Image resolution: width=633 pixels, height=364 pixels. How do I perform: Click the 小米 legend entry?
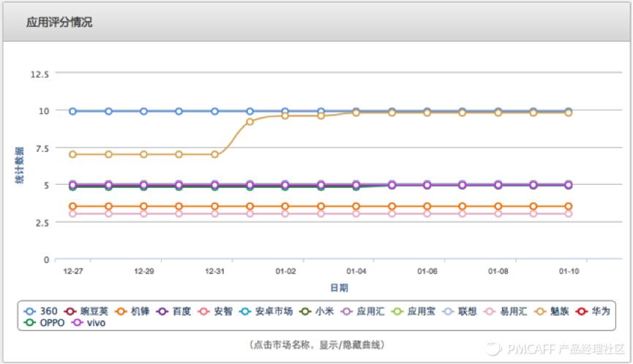coord(318,311)
